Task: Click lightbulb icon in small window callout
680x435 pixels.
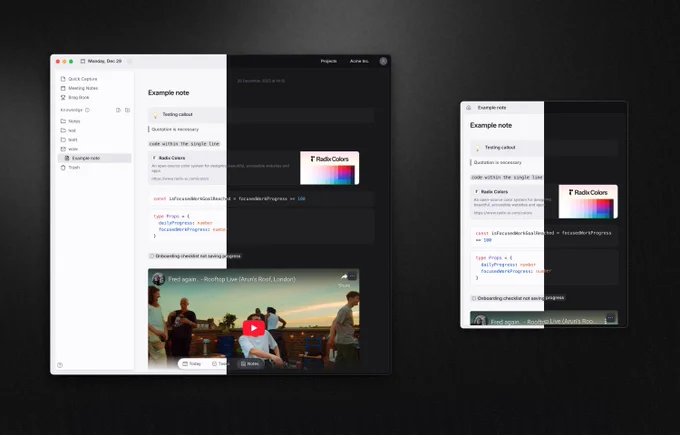Action: pos(478,148)
